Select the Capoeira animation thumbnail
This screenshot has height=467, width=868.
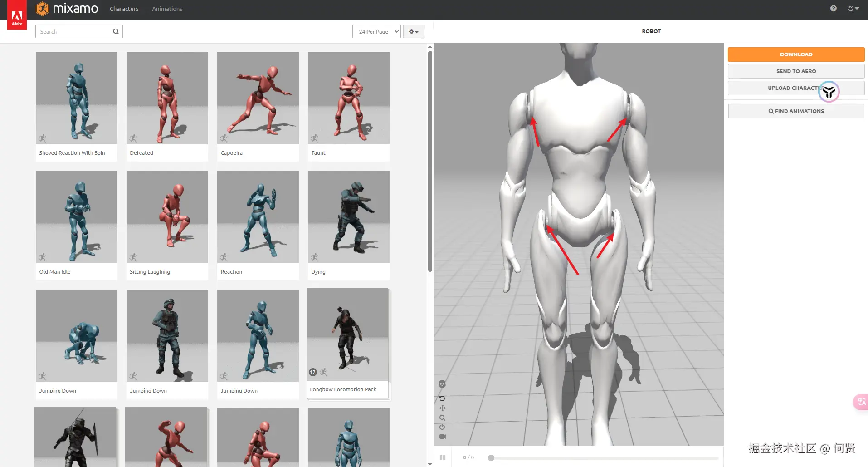tap(258, 98)
